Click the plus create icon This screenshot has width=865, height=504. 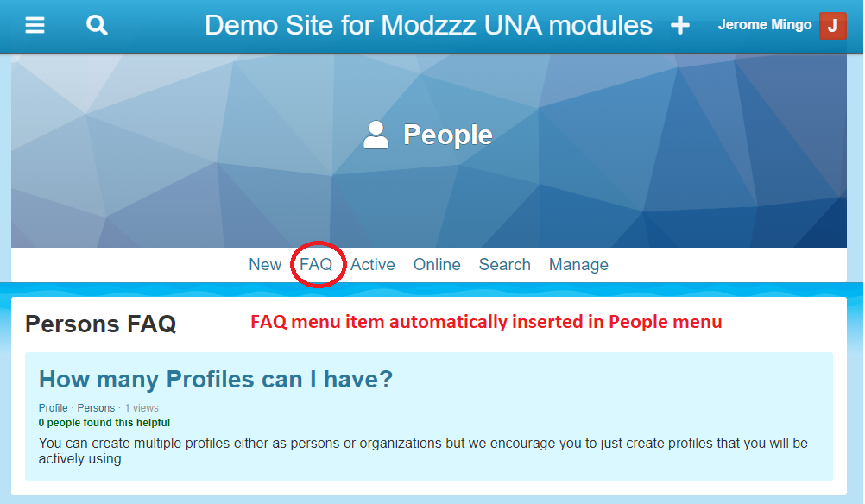pos(680,26)
